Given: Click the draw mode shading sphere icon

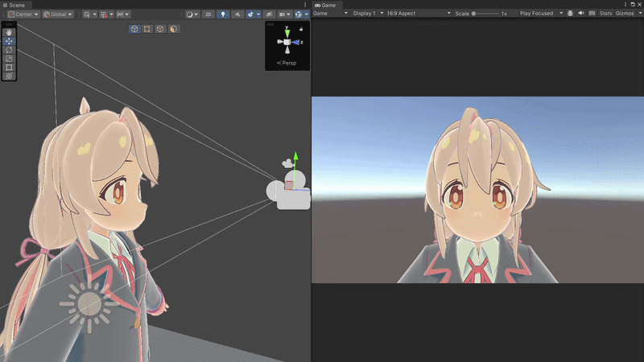Looking at the screenshot, I should (189, 14).
